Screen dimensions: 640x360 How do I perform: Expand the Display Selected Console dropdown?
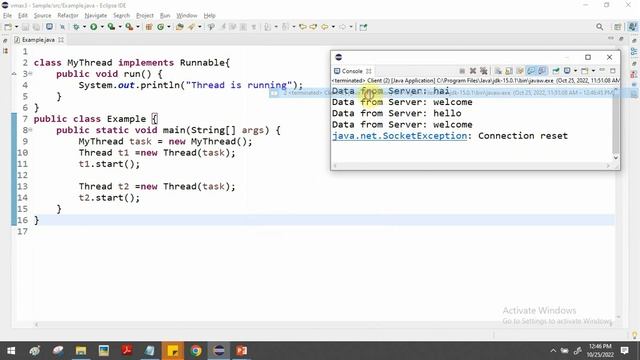[576, 71]
